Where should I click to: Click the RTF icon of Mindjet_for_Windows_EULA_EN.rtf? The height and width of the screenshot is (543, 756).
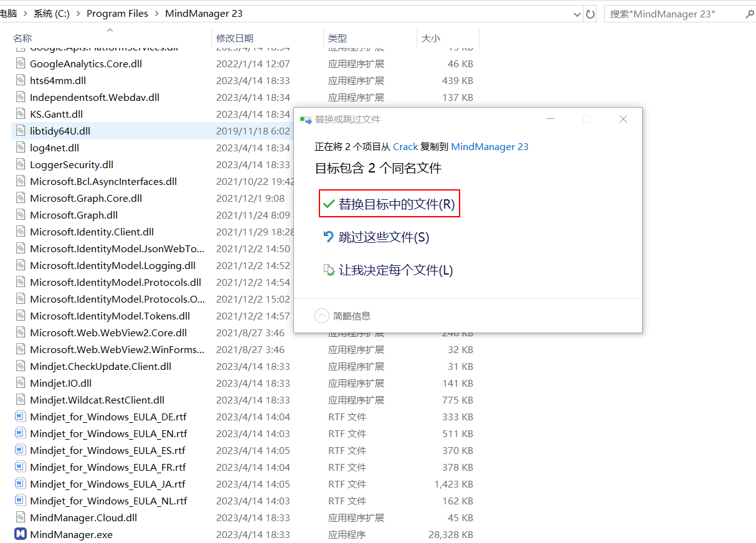[x=20, y=433]
